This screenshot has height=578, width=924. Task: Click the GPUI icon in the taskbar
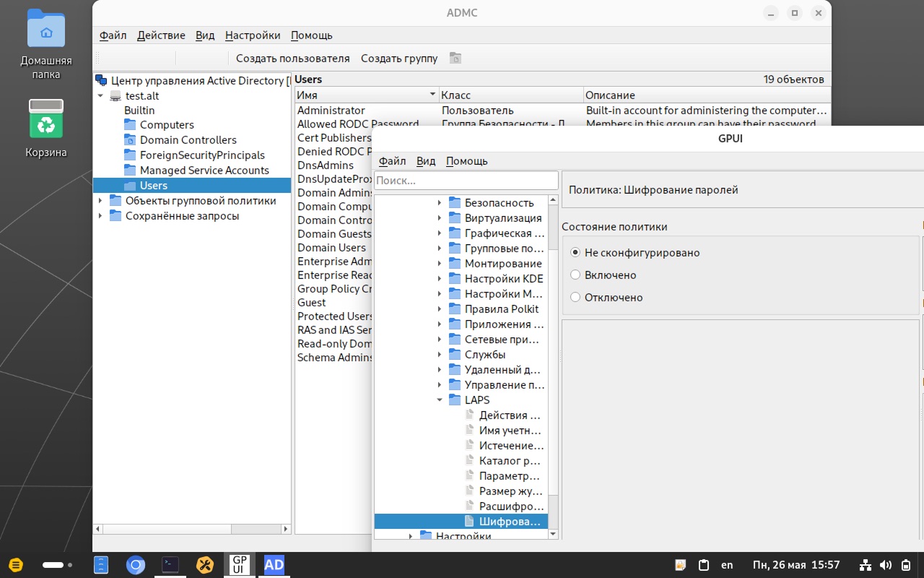click(239, 565)
